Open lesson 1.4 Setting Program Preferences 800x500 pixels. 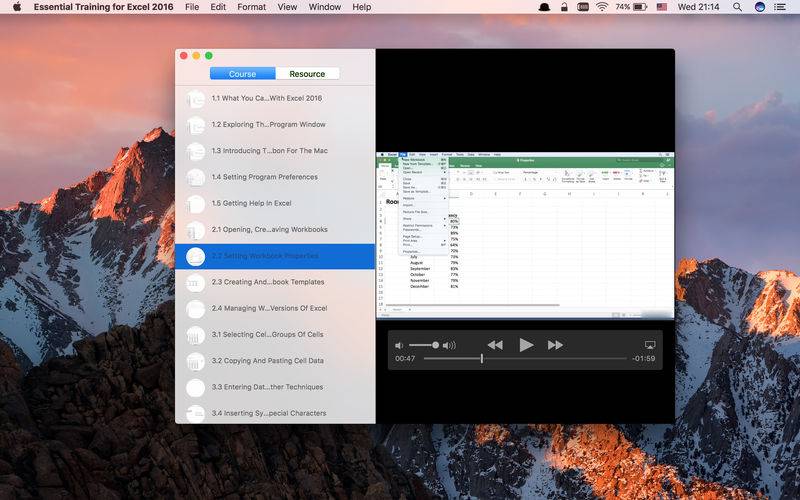click(x=264, y=177)
